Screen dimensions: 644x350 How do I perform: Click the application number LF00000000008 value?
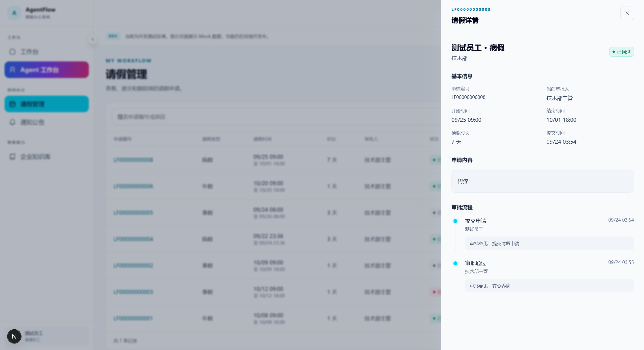coord(468,97)
